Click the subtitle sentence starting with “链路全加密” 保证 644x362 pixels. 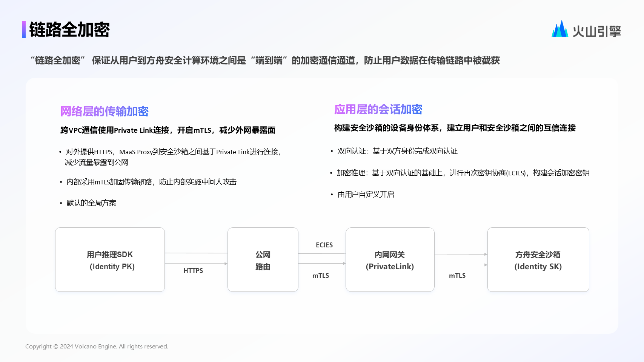265,60
